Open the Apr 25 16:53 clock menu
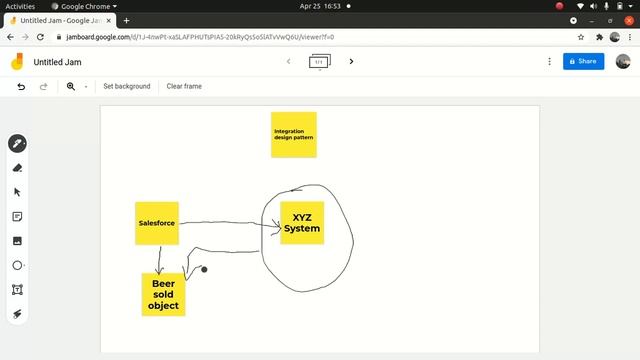This screenshot has height=360, width=640. point(320,6)
